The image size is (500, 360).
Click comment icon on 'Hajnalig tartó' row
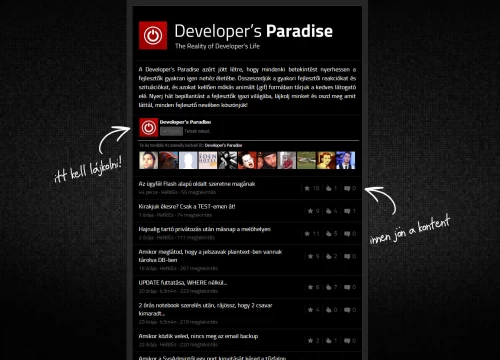[347, 234]
